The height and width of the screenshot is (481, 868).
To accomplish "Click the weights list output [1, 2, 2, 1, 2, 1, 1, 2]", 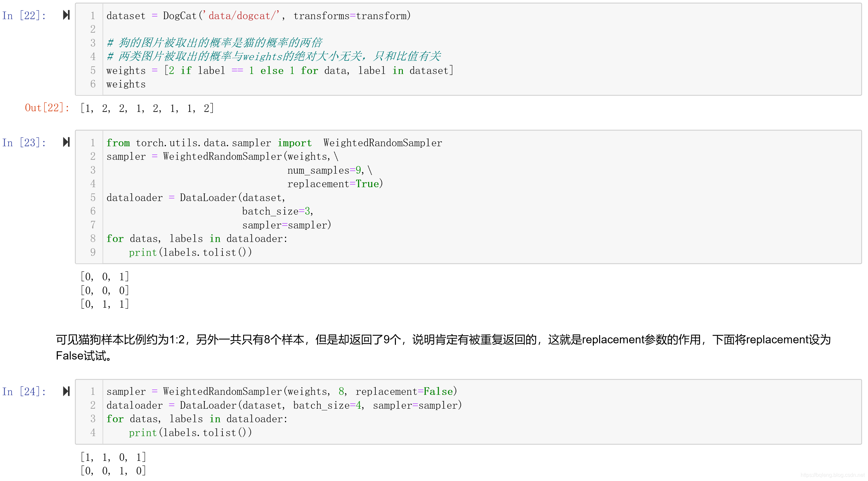I will pos(147,108).
